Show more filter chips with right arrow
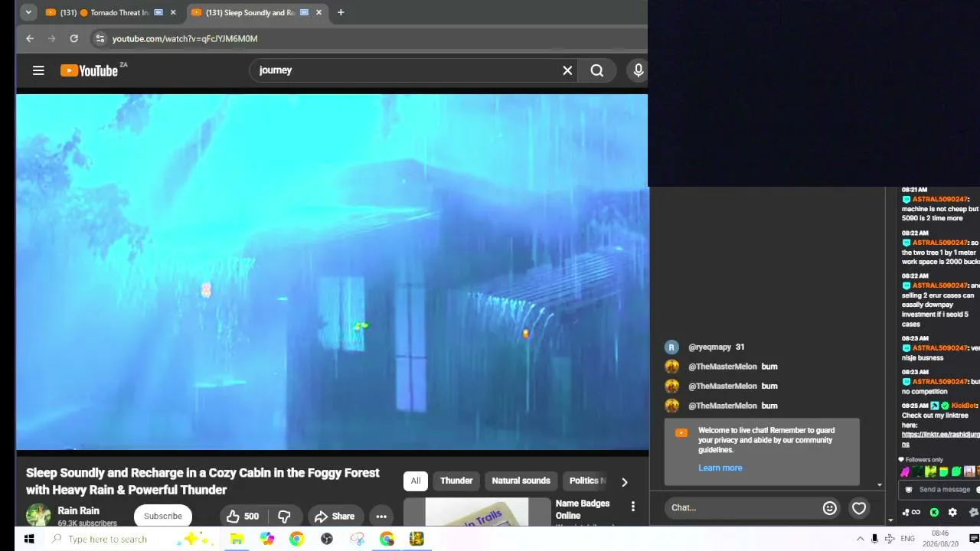The width and height of the screenshot is (980, 551). pos(624,481)
